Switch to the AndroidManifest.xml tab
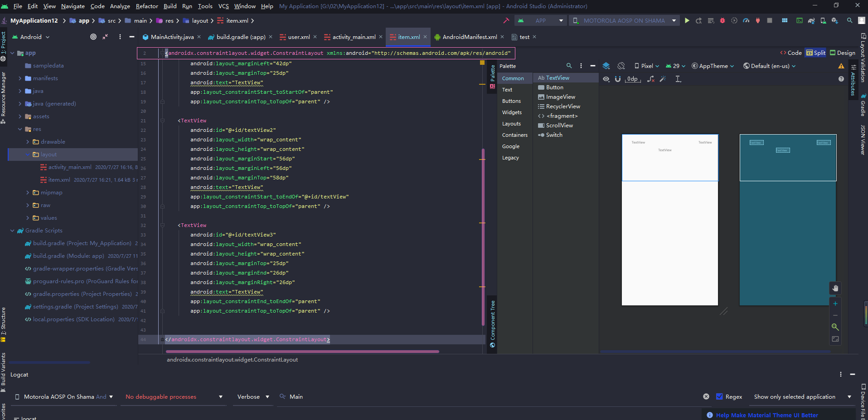 pos(469,37)
